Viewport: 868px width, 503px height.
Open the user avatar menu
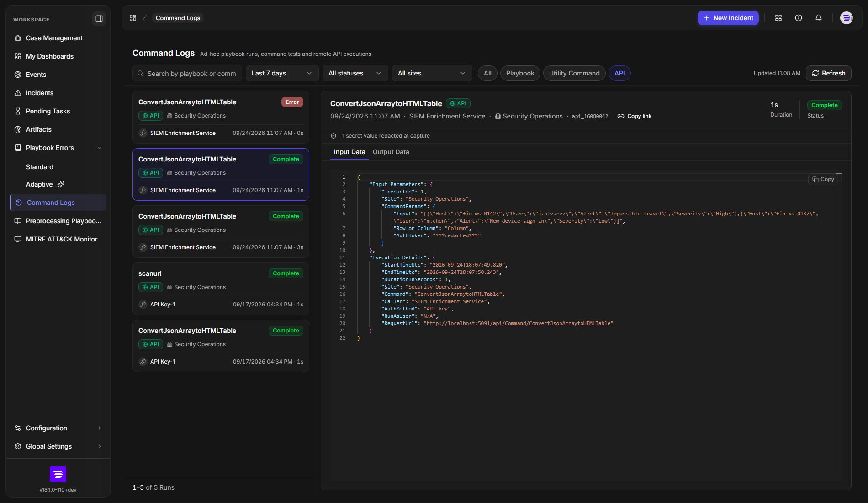pyautogui.click(x=847, y=18)
